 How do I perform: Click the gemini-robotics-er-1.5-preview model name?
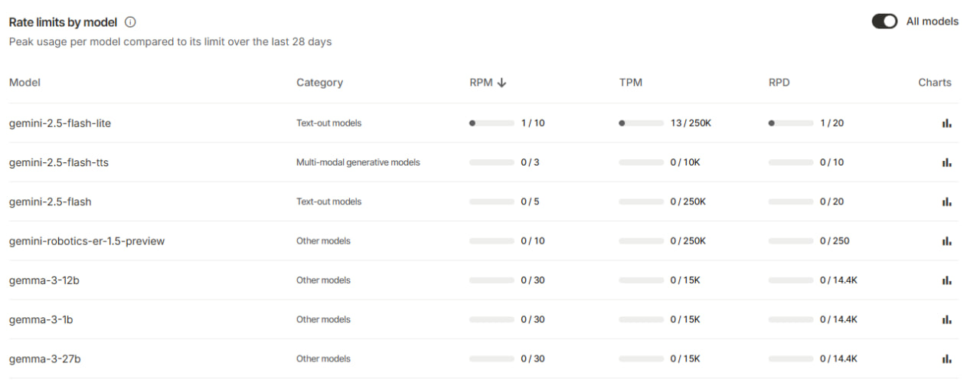[87, 241]
